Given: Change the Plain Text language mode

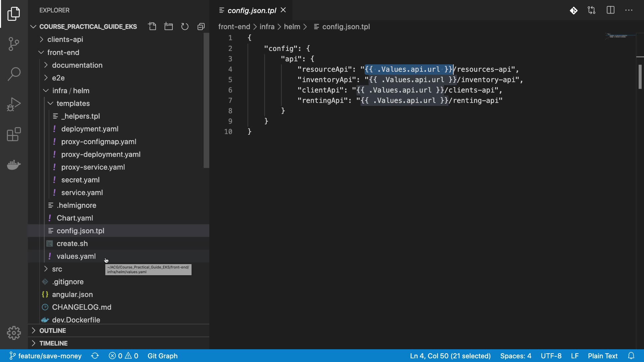Looking at the screenshot, I should click(602, 356).
